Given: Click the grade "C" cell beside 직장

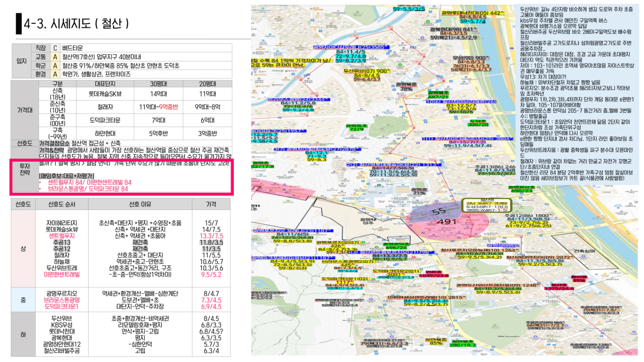Looking at the screenshot, I should point(55,48).
